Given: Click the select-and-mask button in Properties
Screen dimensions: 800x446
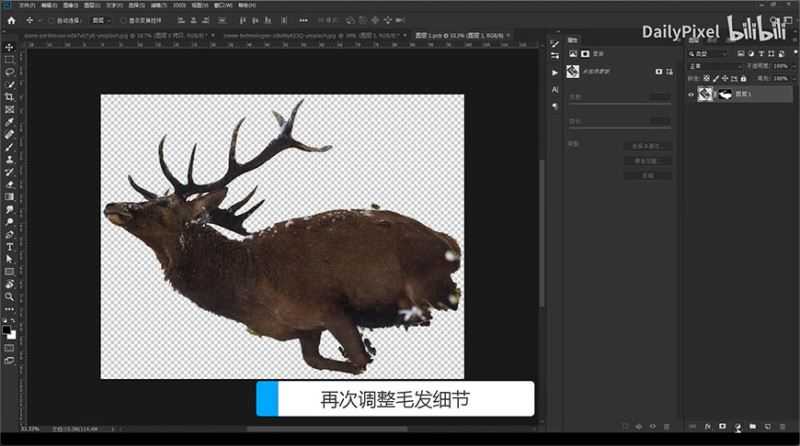Looking at the screenshot, I should pos(647,146).
